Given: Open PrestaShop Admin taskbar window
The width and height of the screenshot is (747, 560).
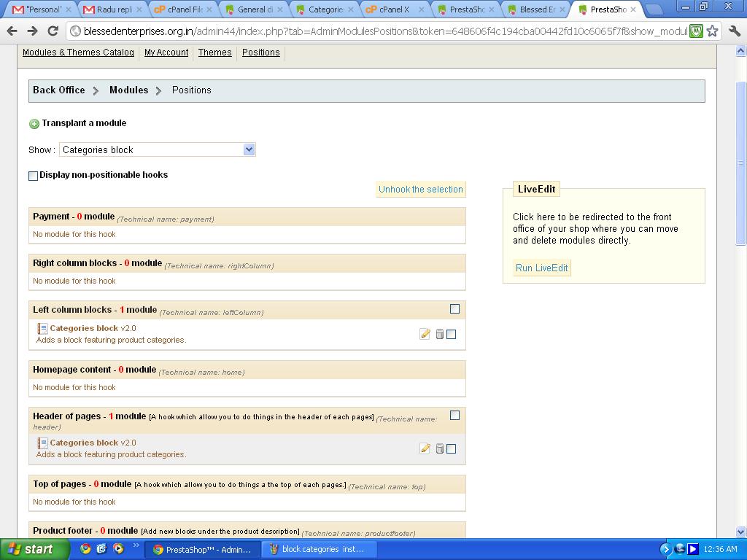Looking at the screenshot, I should (202, 550).
